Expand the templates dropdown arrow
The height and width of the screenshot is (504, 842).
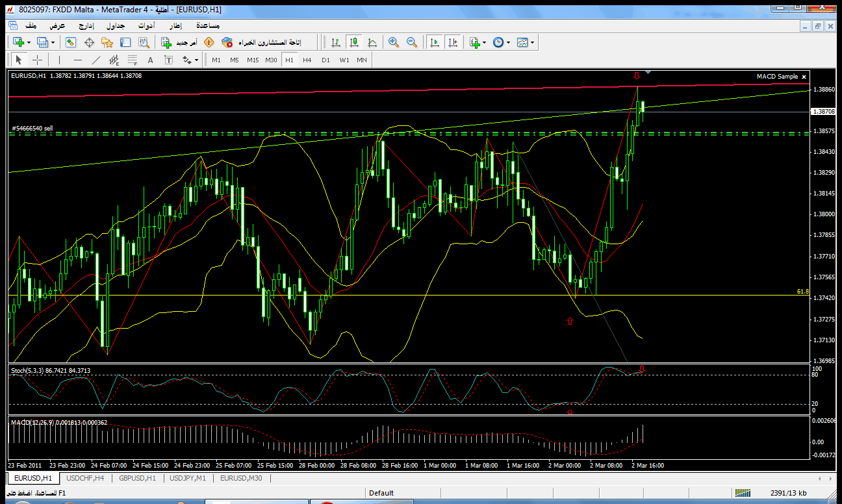(x=533, y=42)
